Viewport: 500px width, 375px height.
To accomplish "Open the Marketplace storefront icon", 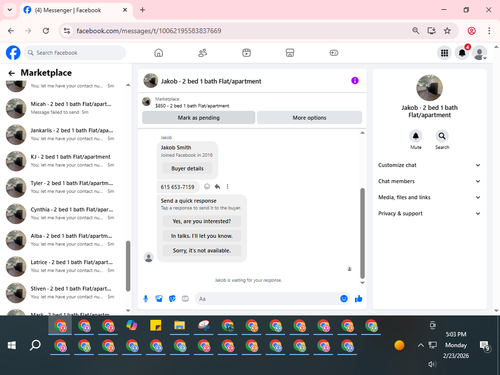I will pyautogui.click(x=290, y=53).
